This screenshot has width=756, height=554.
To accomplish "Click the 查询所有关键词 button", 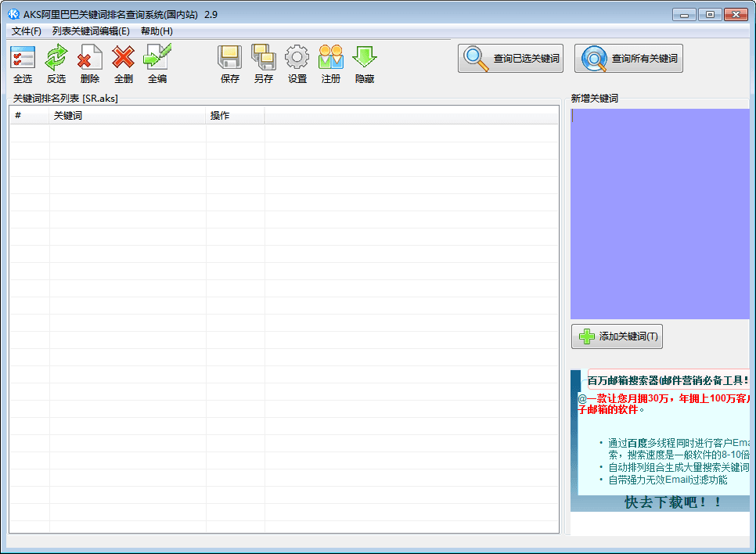I will (628, 59).
